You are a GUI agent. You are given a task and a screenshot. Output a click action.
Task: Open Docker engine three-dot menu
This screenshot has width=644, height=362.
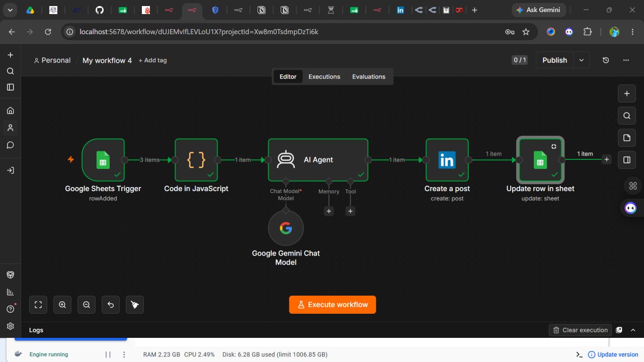click(x=124, y=354)
